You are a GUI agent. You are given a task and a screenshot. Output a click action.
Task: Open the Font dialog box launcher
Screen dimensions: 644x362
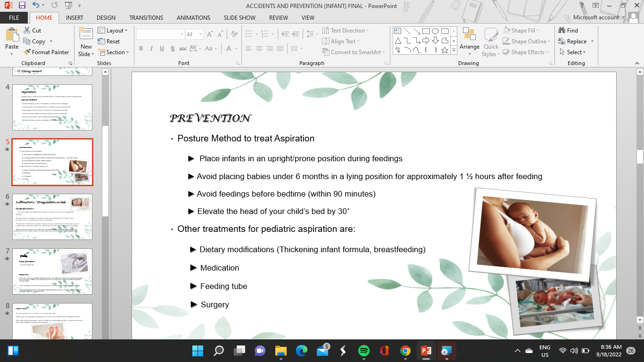(x=238, y=63)
